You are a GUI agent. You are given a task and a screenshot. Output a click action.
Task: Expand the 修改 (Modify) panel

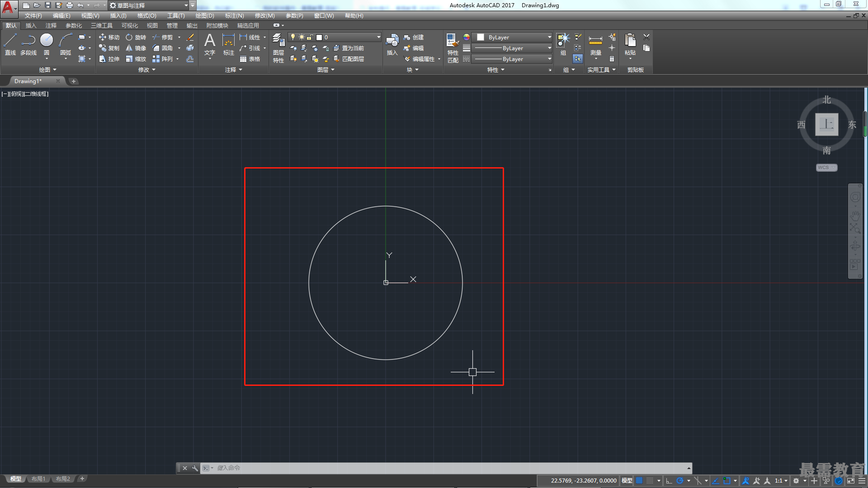(146, 70)
